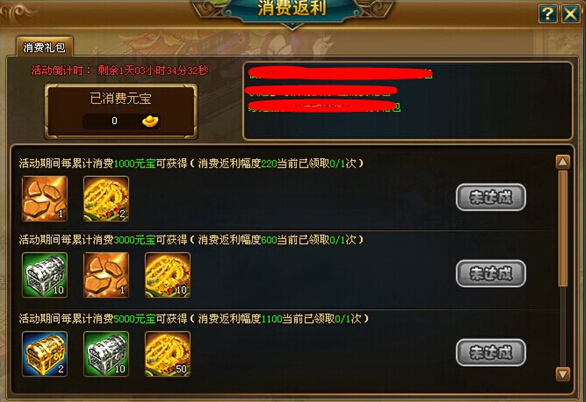Click 未达成 button for 5000元宝 reward

click(x=491, y=352)
